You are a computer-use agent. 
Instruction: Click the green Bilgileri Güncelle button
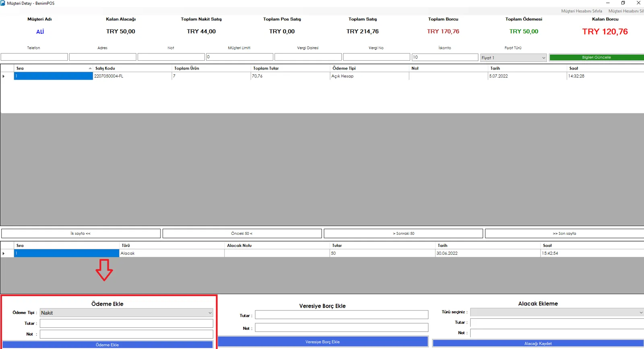coord(597,57)
